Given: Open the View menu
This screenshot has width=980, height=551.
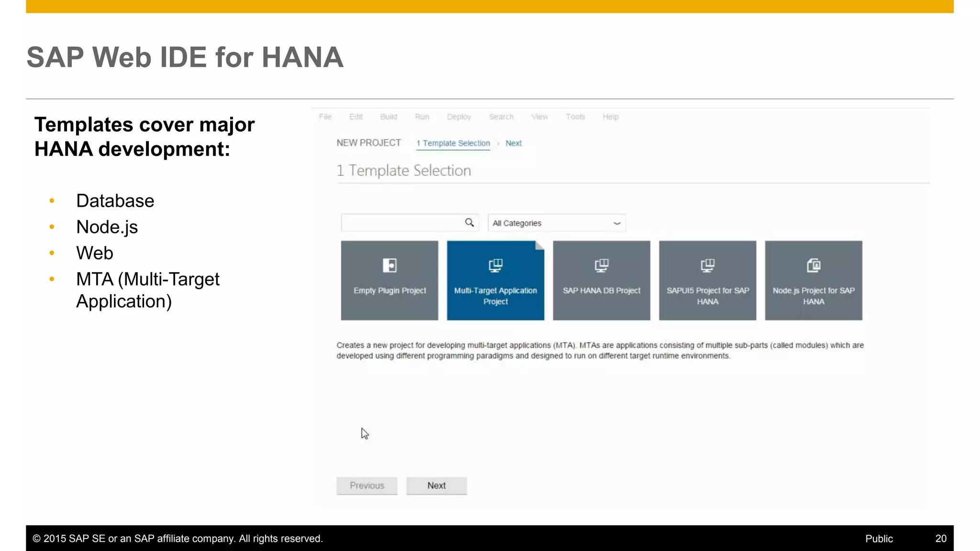Looking at the screenshot, I should 540,117.
